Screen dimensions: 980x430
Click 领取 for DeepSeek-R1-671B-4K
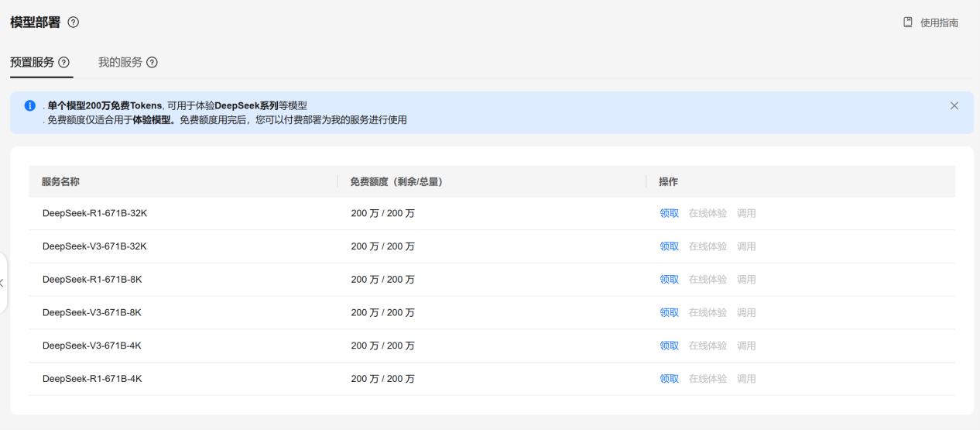(x=669, y=379)
